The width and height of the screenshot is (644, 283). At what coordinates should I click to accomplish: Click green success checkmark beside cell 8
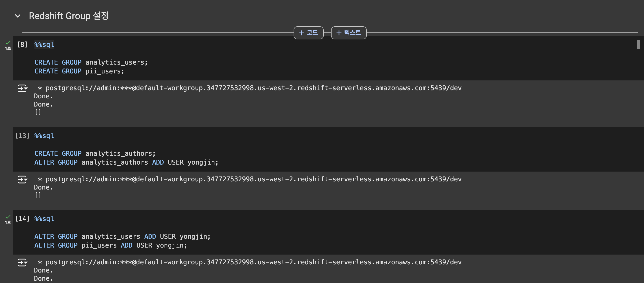(x=8, y=43)
